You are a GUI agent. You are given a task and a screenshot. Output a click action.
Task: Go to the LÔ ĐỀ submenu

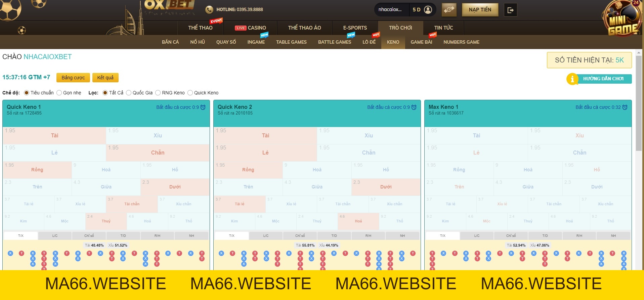369,42
